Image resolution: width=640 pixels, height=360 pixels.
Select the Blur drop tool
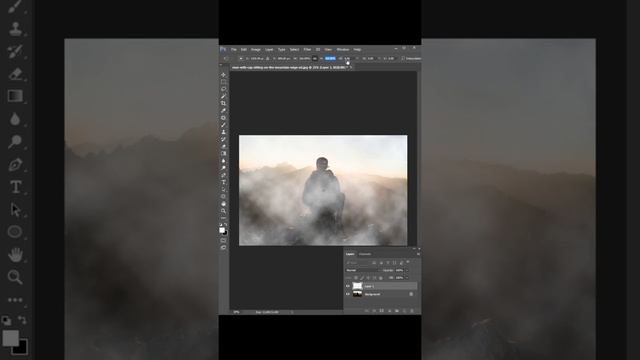223,161
